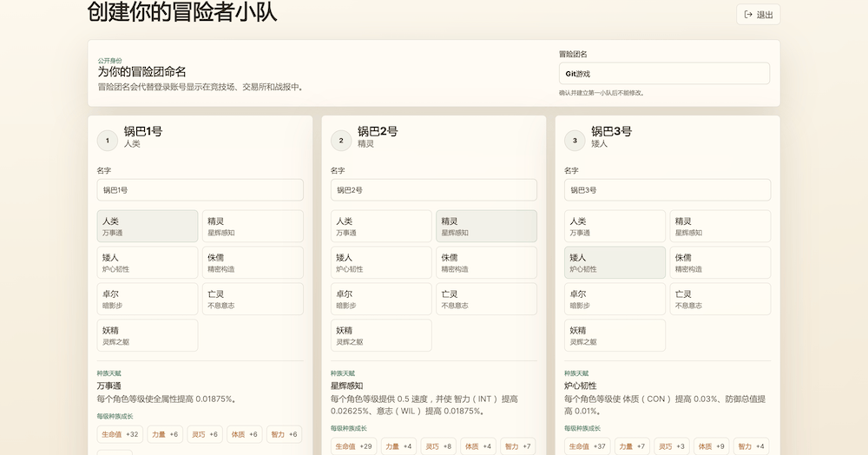Click the 智力 +4 chip
Viewport: 868px width, 455px height.
(x=751, y=446)
